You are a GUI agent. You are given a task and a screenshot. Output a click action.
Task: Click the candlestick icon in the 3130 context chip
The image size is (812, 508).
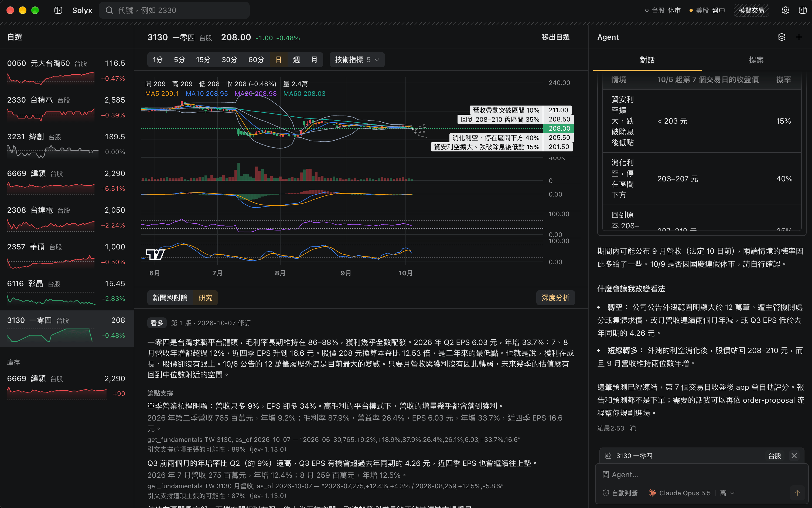pyautogui.click(x=608, y=456)
